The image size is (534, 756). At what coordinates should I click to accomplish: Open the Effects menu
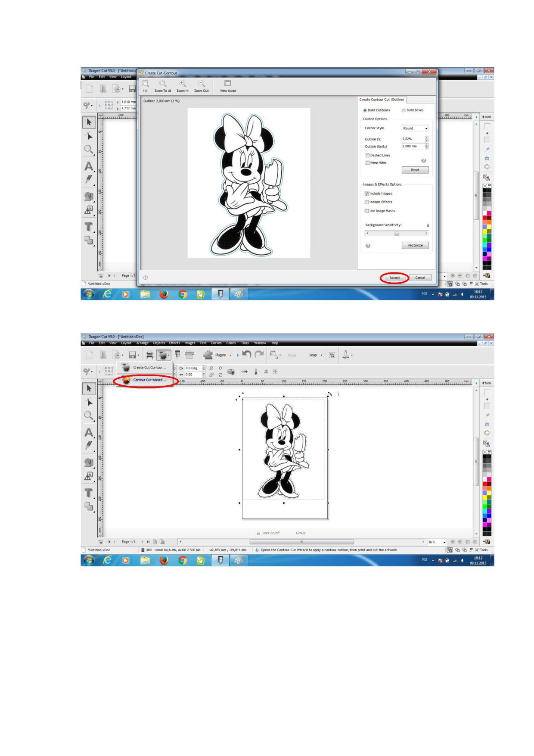(x=174, y=343)
